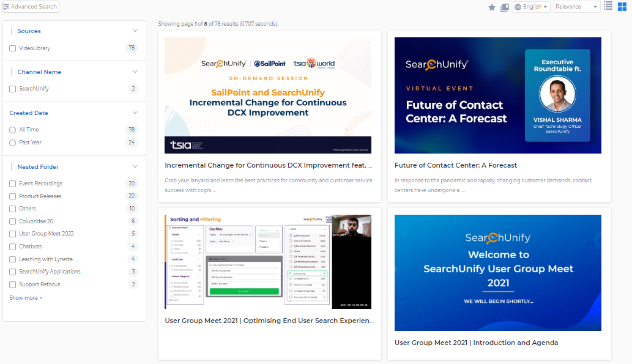Switch to list view layout

[608, 6]
